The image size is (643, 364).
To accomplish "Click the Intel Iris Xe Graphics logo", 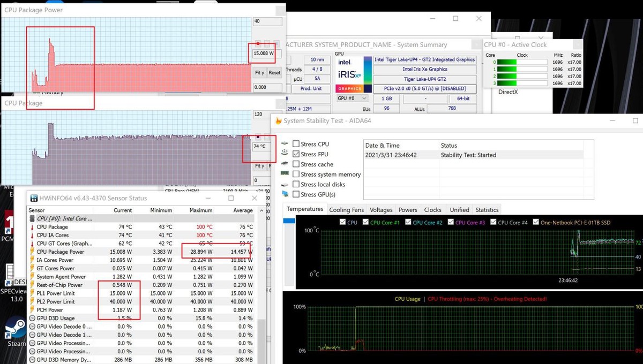I will 353,74.
